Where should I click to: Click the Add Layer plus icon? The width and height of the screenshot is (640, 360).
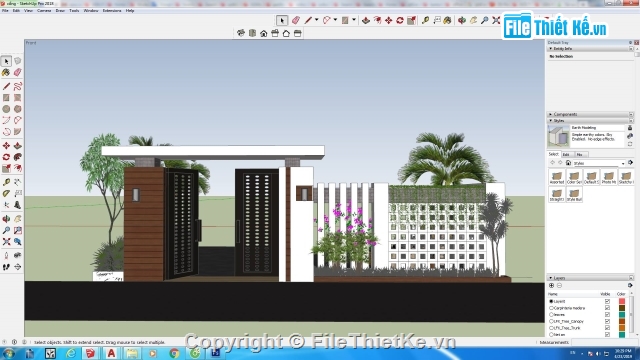pyautogui.click(x=551, y=285)
